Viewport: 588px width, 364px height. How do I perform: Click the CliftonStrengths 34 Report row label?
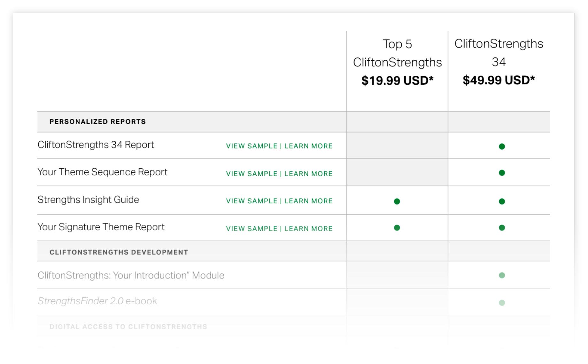[96, 145]
